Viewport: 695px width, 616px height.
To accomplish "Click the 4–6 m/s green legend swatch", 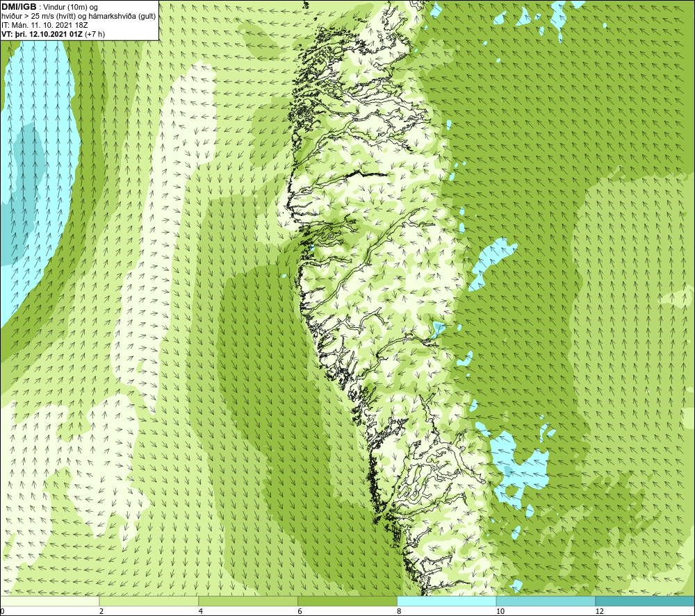I will (248, 601).
